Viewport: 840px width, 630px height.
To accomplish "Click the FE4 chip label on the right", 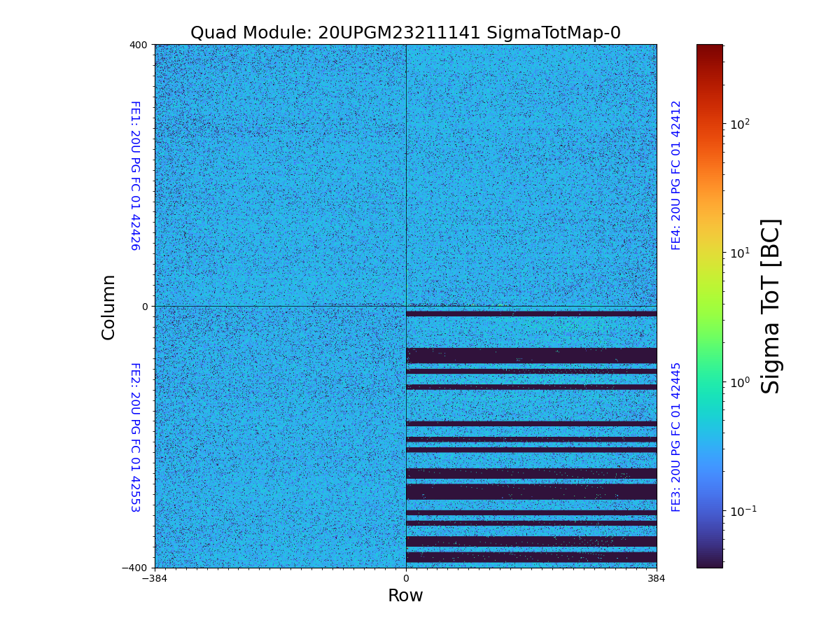I will (x=676, y=175).
